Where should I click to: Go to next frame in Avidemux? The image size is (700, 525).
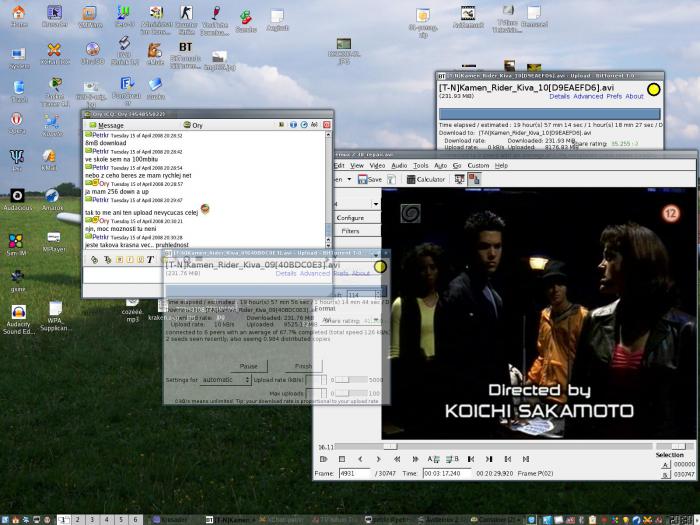tap(379, 459)
